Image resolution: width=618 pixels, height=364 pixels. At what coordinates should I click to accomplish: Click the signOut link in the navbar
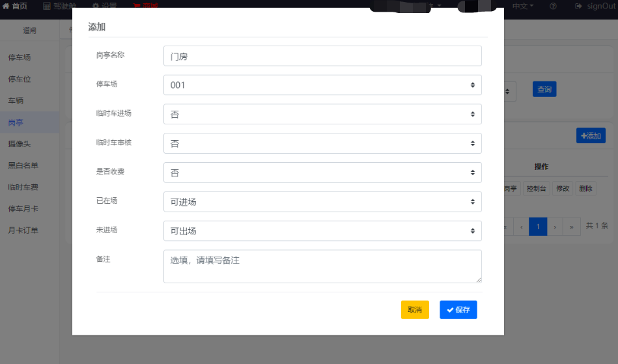click(x=595, y=6)
